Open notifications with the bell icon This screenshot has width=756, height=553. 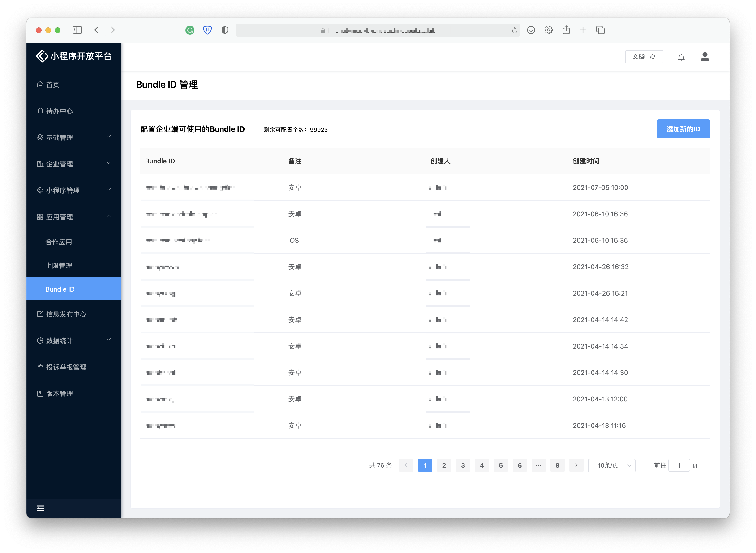(681, 57)
